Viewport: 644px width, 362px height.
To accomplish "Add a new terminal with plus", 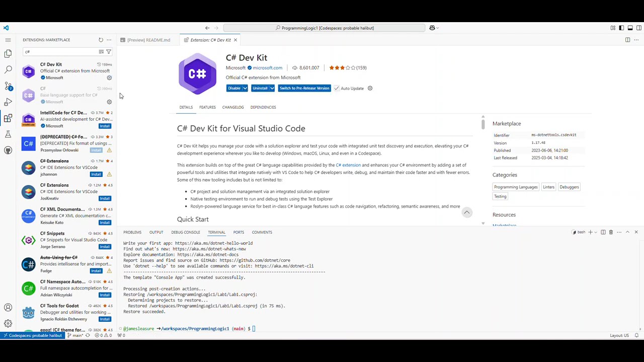I will pos(590,232).
